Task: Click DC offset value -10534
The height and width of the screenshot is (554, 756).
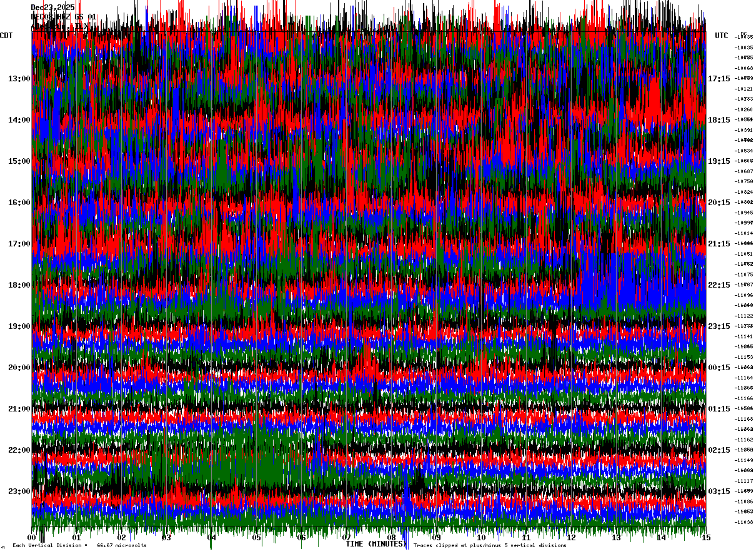Action: point(744,151)
